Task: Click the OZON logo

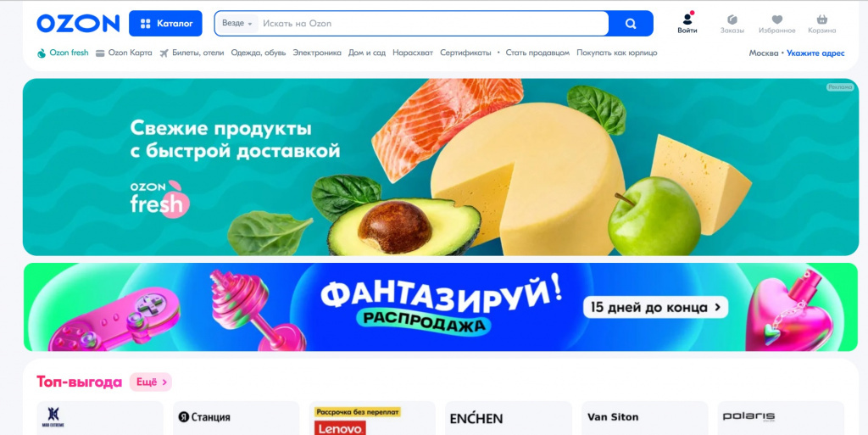Action: click(78, 23)
